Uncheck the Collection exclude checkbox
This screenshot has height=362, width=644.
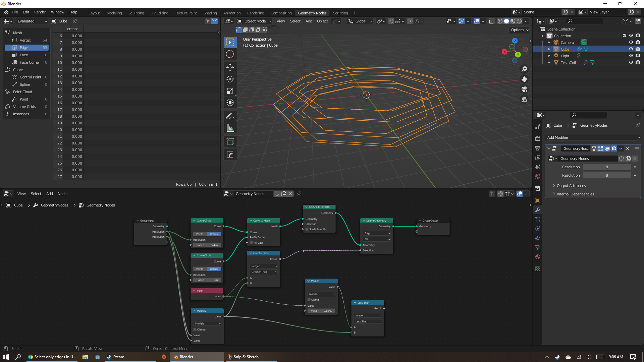[625, 36]
